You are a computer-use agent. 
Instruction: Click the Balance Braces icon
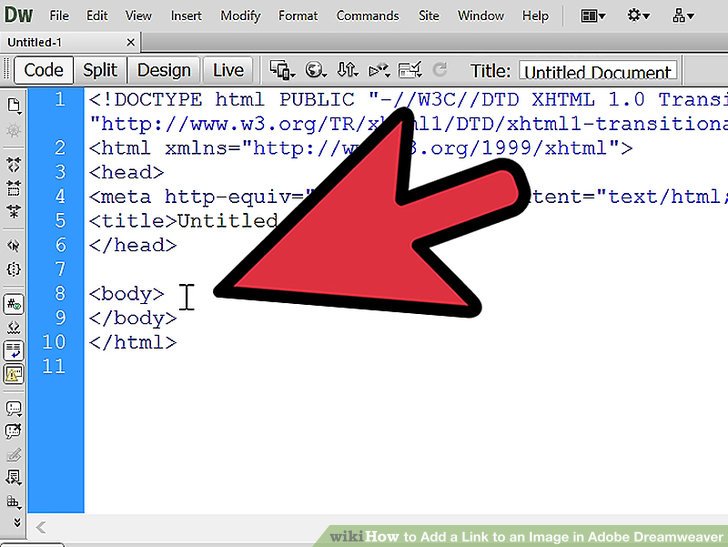14,269
